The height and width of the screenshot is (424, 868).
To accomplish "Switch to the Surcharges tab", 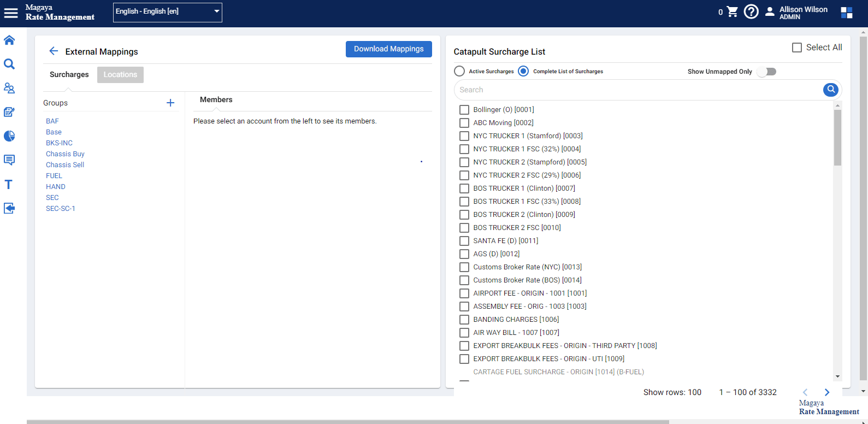I will [69, 75].
